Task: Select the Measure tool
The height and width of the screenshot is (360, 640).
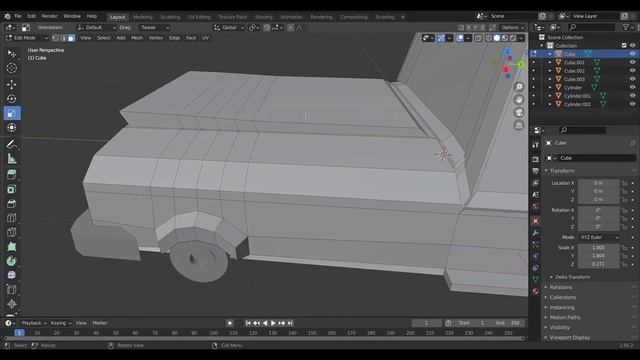Action: tap(11, 159)
